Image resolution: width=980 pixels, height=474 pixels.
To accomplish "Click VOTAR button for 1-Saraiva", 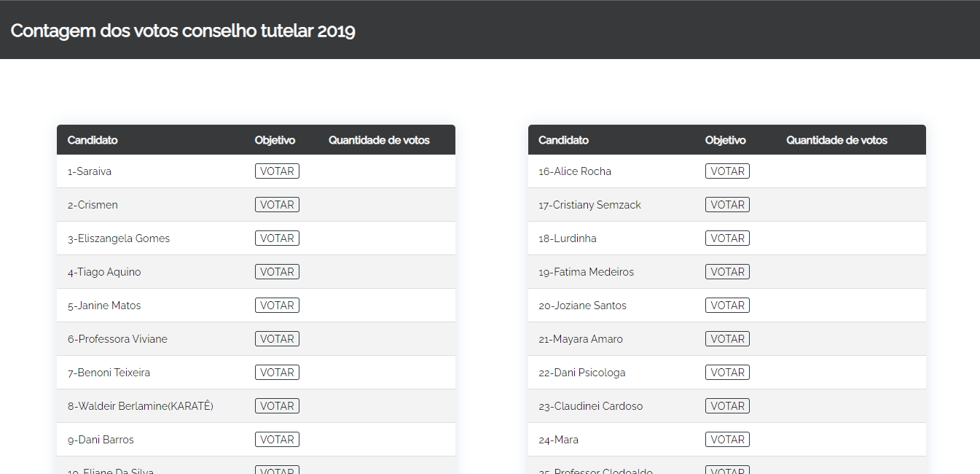I will (x=277, y=171).
